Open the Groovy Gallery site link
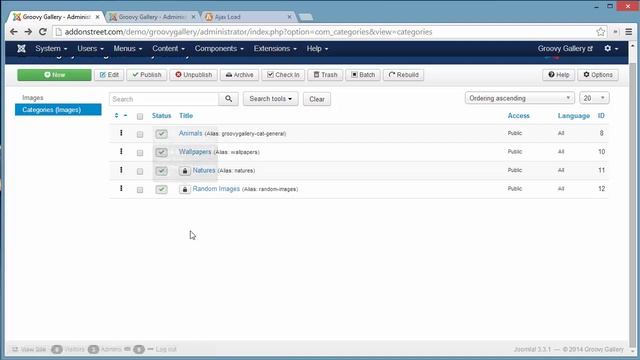Viewport: 640px width, 360px height. 565,49
